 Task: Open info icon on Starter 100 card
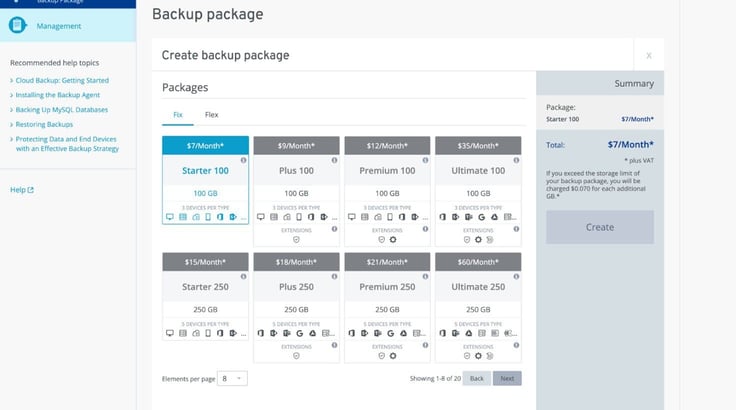click(x=243, y=160)
